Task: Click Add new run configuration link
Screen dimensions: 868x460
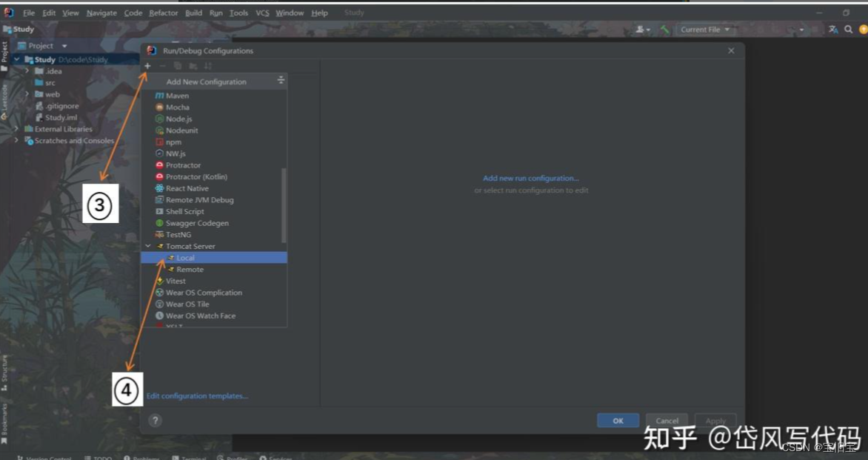Action: coord(531,179)
